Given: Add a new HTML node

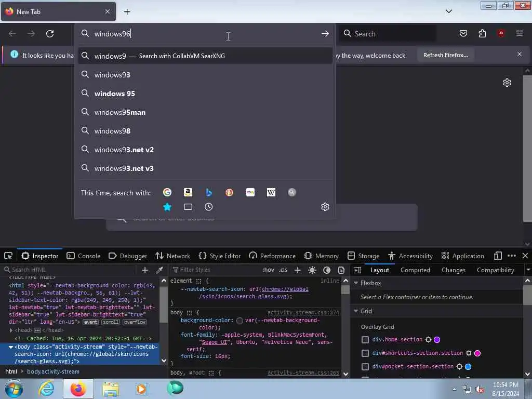Looking at the screenshot, I should point(145,270).
